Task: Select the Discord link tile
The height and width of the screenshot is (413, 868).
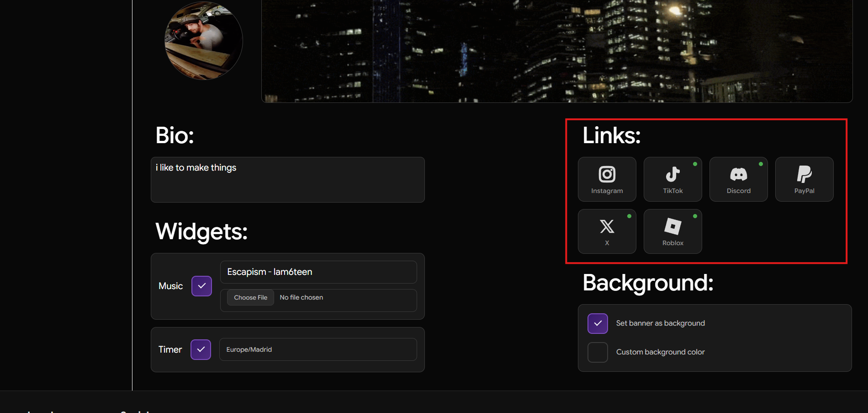Action: click(738, 179)
